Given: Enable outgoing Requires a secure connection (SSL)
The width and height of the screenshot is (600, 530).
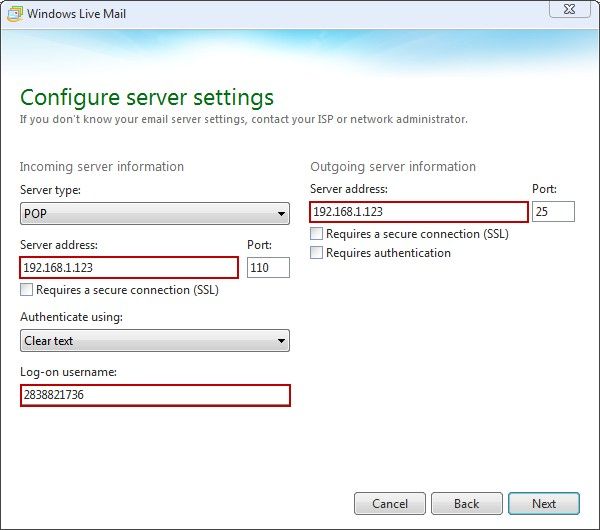Looking at the screenshot, I should point(316,233).
